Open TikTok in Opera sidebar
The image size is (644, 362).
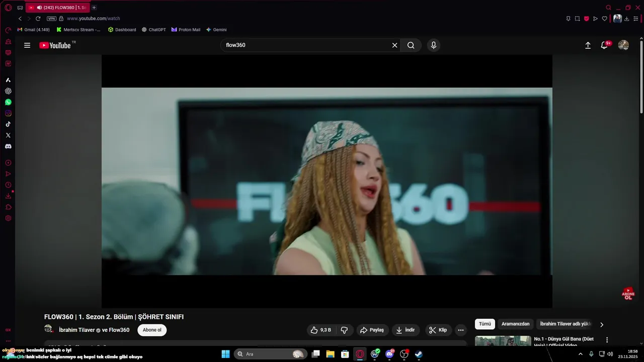tap(8, 124)
